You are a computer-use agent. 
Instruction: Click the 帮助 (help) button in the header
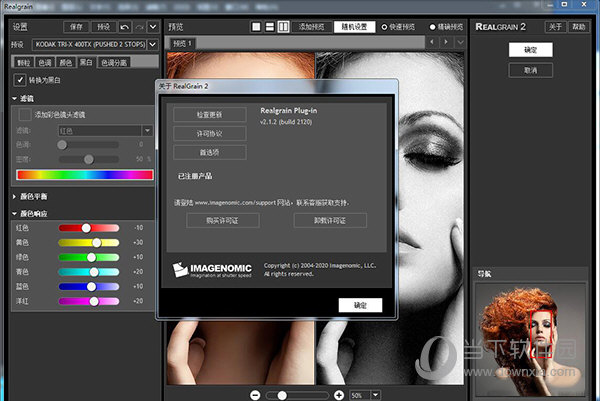point(579,27)
